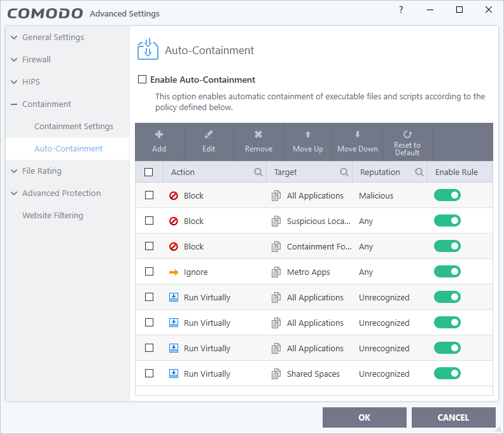Image resolution: width=504 pixels, height=434 pixels.
Task: Open the help question mark icon
Action: click(x=401, y=10)
